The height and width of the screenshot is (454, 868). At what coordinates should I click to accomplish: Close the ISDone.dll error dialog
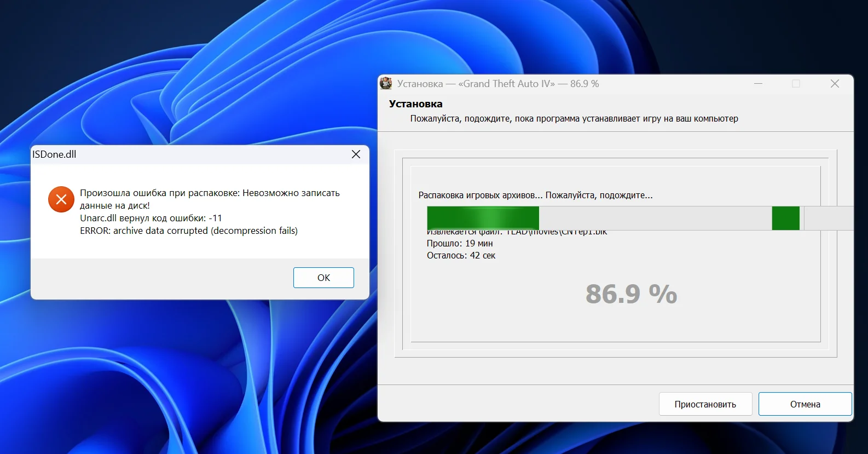(356, 154)
